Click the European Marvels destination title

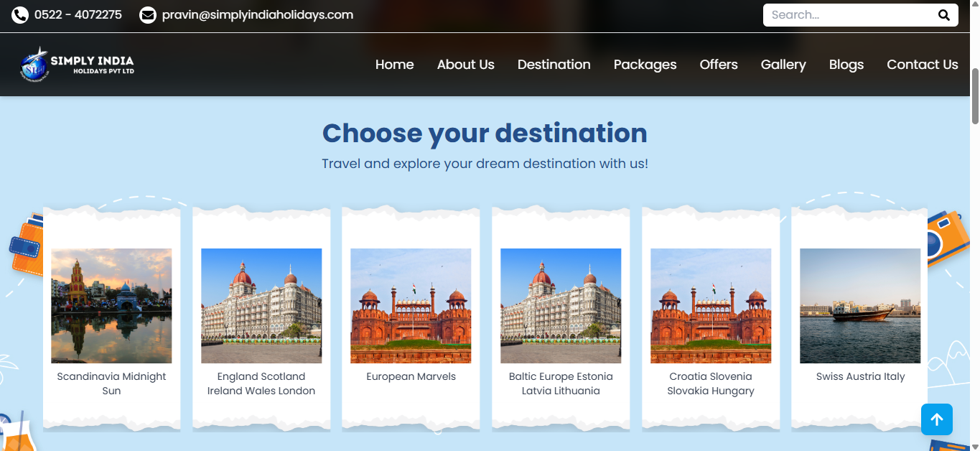411,376
